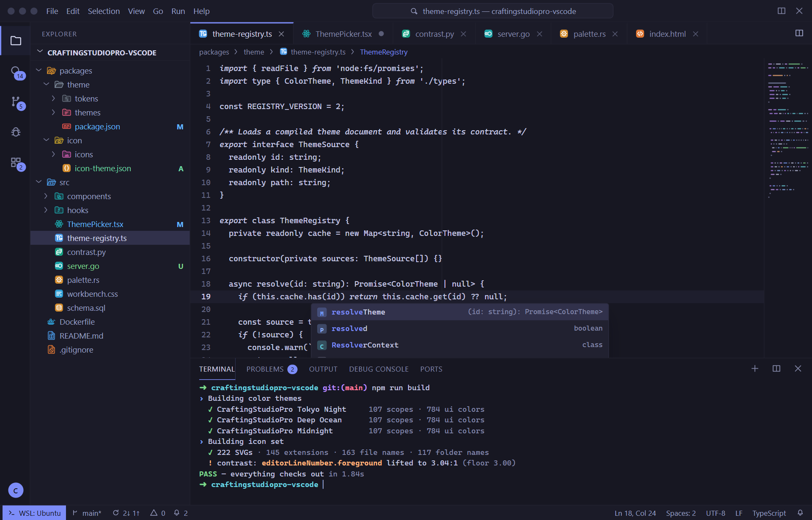Click the unsaved dot on ThemePicker.tsx tab
Image resolution: width=812 pixels, height=520 pixels.
click(x=381, y=34)
